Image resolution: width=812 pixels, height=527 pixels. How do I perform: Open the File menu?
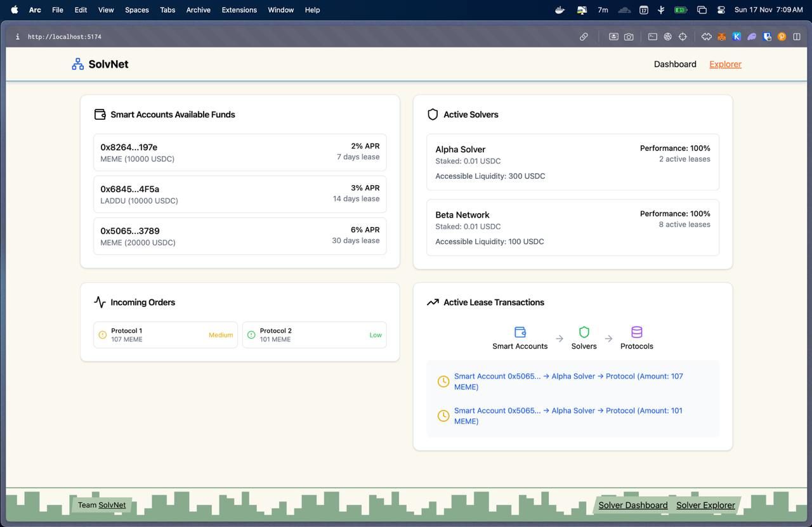coord(57,10)
